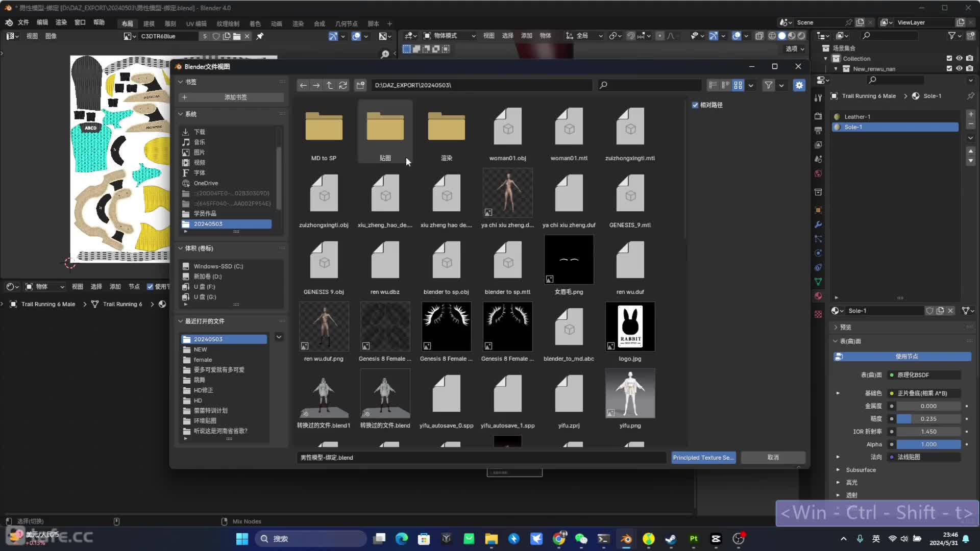Collapse the Volumes panel

pos(180,248)
